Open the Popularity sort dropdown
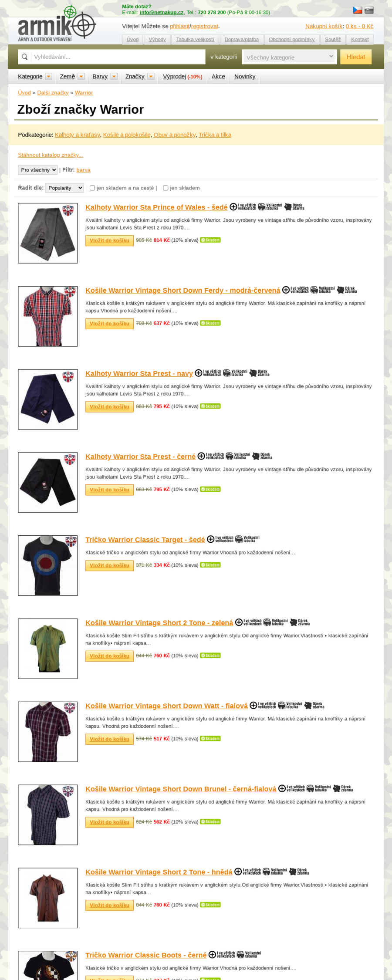This screenshot has width=392, height=980. click(64, 188)
